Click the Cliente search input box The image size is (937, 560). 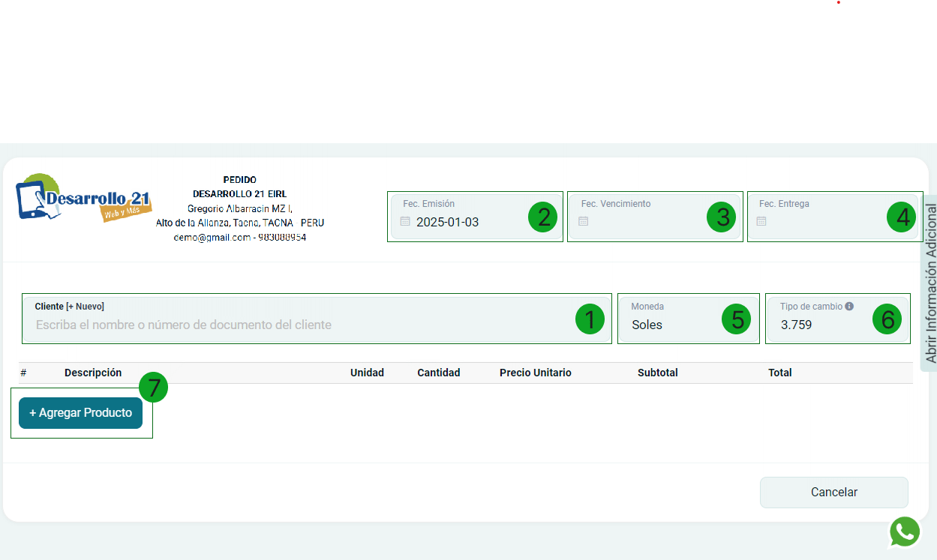tap(300, 325)
